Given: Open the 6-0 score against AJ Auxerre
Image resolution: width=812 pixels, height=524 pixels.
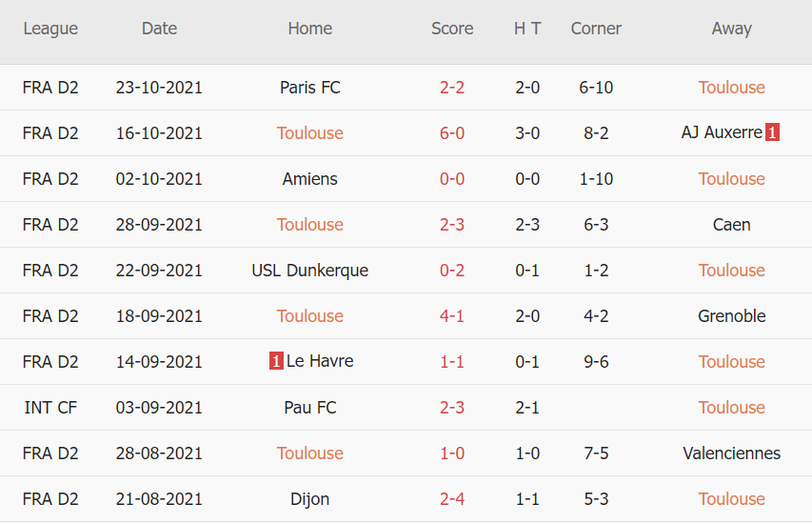Looking at the screenshot, I should (452, 133).
